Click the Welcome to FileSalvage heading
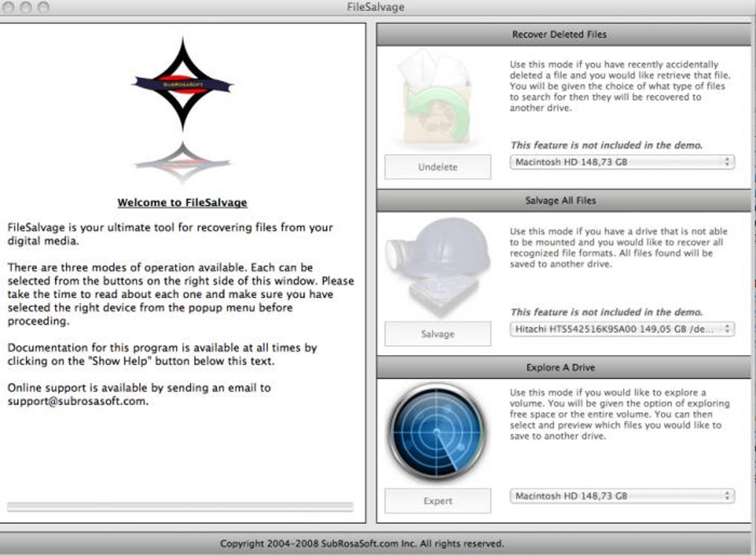The height and width of the screenshot is (556, 756). [182, 202]
